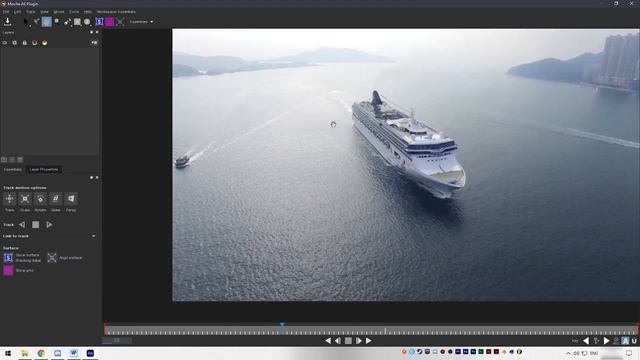This screenshot has width=640, height=360.
Task: Open Google Chrome from the taskbar
Action: (x=41, y=353)
